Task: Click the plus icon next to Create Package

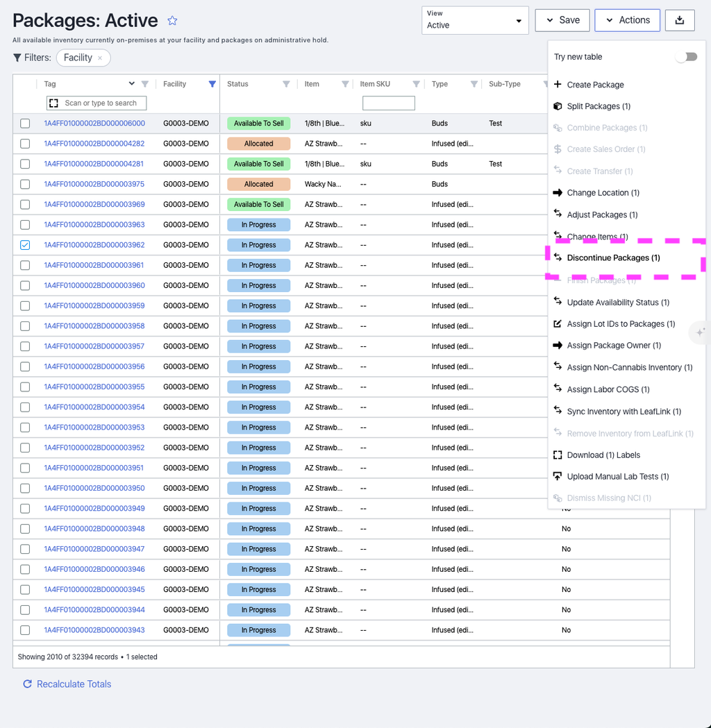Action: click(558, 84)
